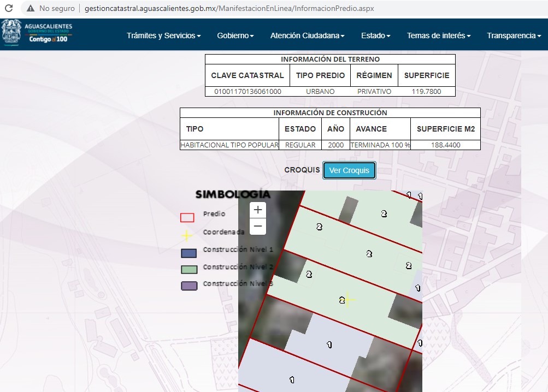
Task: Click the 'No seguro' warning icon
Action: (x=31, y=9)
